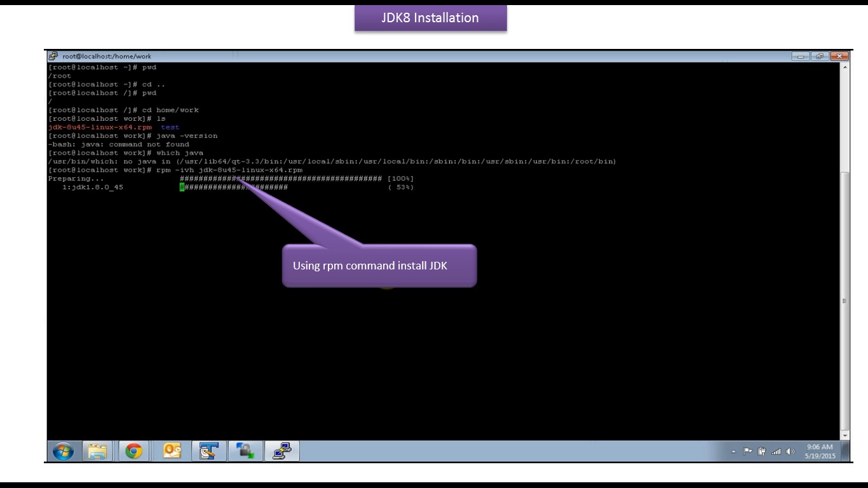Click the blue 'test' directory name
Screen dimensions: 868x488
point(170,127)
